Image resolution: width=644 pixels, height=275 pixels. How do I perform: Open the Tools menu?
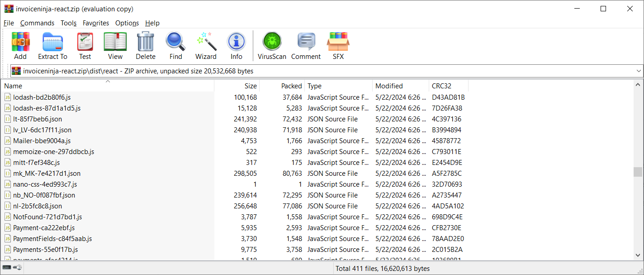[x=69, y=23]
